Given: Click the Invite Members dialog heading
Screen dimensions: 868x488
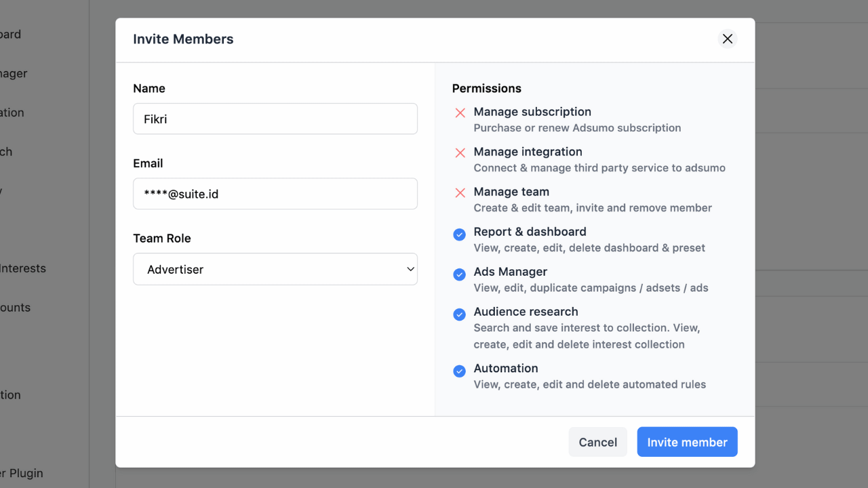Looking at the screenshot, I should pyautogui.click(x=183, y=39).
